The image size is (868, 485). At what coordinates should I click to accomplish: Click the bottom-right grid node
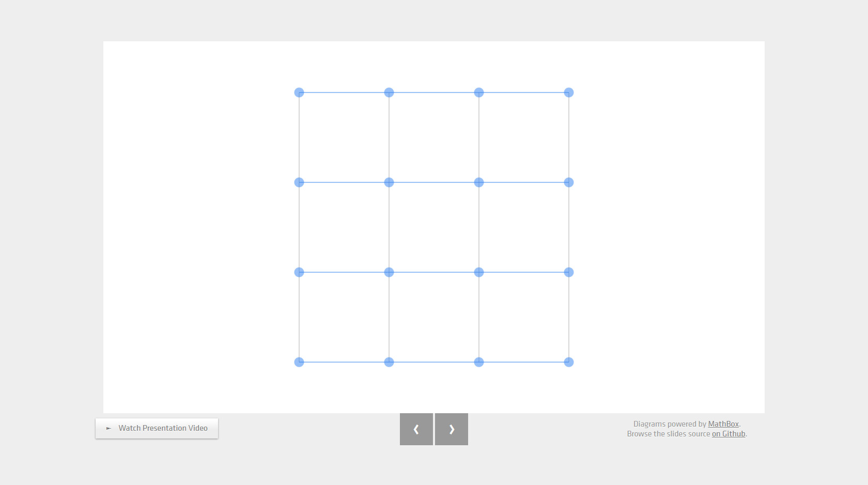point(569,362)
